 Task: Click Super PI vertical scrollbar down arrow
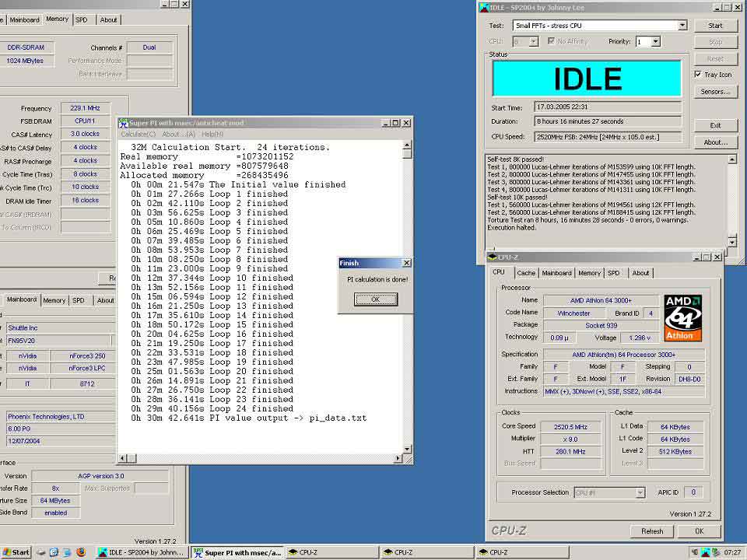coord(407,449)
